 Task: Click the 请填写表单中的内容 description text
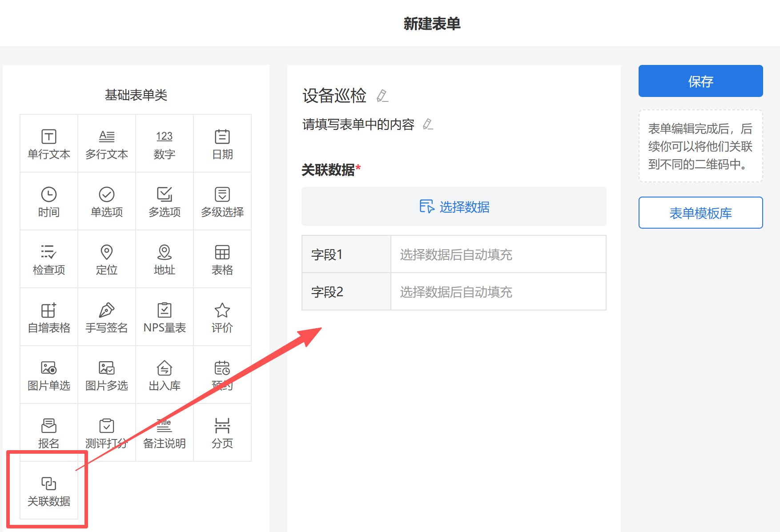point(358,124)
